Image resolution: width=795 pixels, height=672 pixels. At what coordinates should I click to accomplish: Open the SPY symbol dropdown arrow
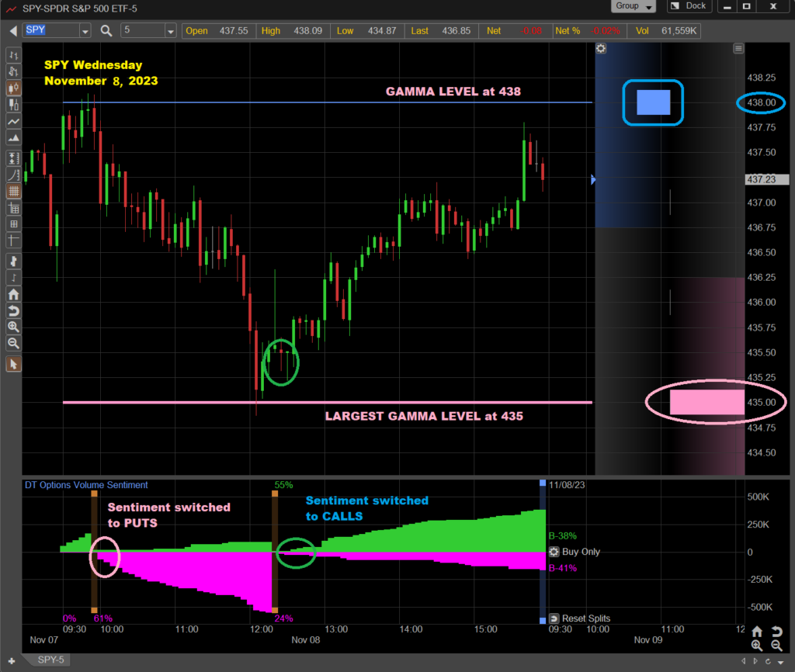coord(85,31)
